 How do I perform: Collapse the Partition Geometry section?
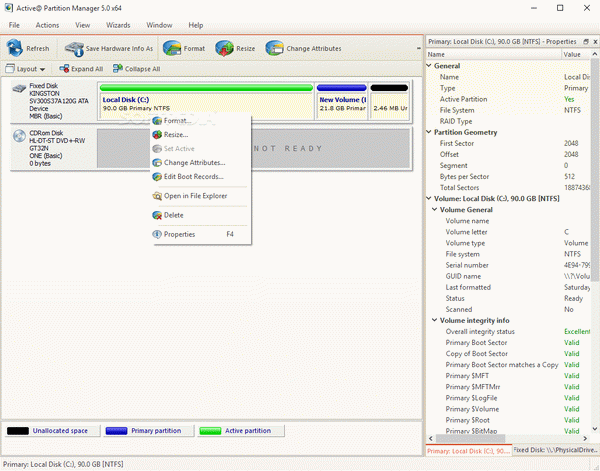pyautogui.click(x=429, y=132)
